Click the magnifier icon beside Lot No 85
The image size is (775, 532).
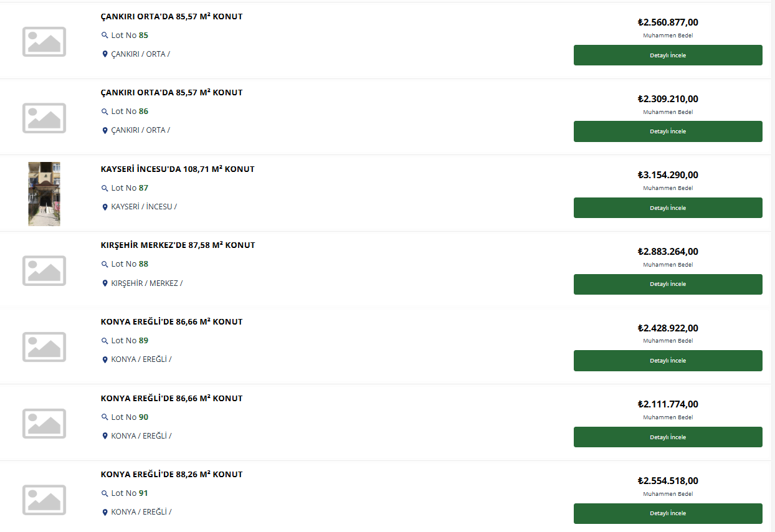pyautogui.click(x=105, y=36)
